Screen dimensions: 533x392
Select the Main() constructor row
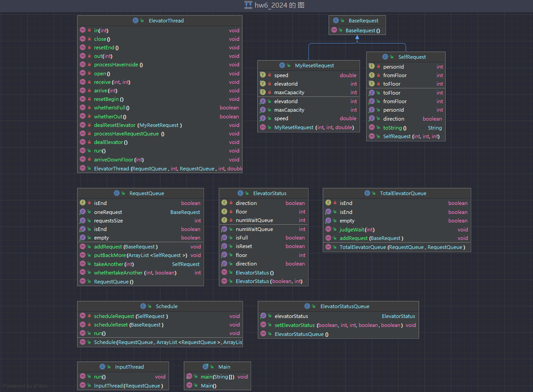(x=217, y=386)
